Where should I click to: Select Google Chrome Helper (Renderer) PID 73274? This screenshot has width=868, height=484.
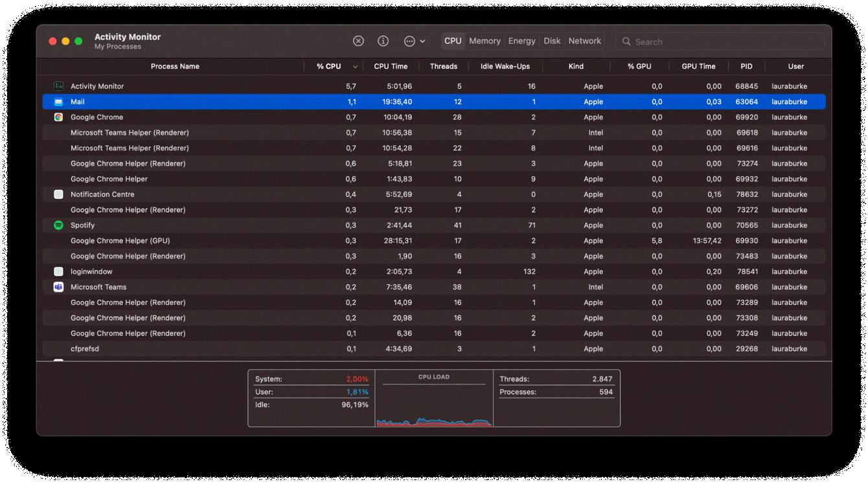point(434,164)
